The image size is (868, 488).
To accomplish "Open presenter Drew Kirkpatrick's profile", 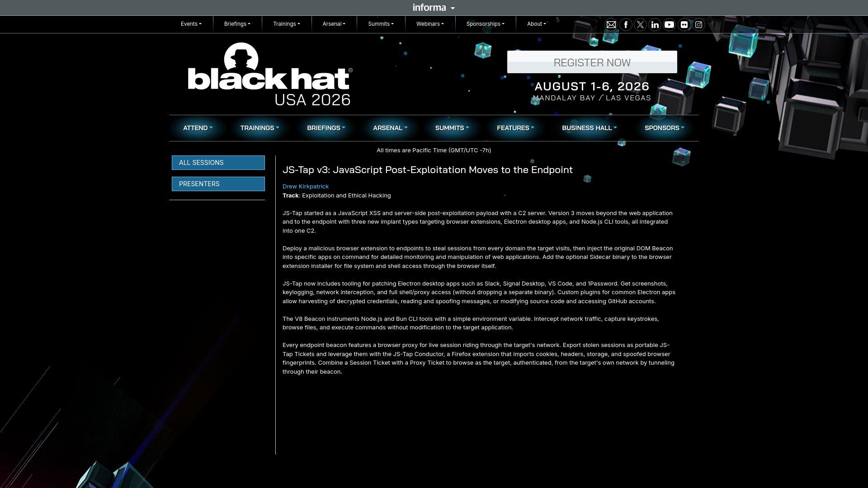I will pos(306,187).
